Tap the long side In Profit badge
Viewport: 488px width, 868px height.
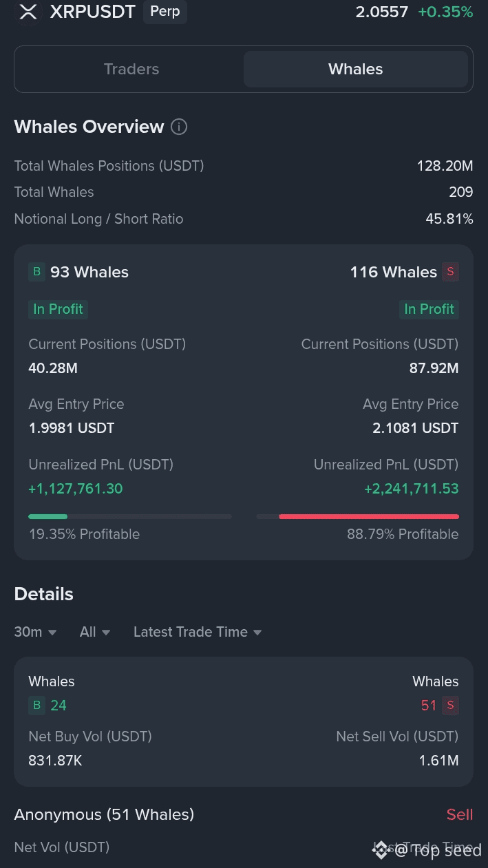click(58, 309)
